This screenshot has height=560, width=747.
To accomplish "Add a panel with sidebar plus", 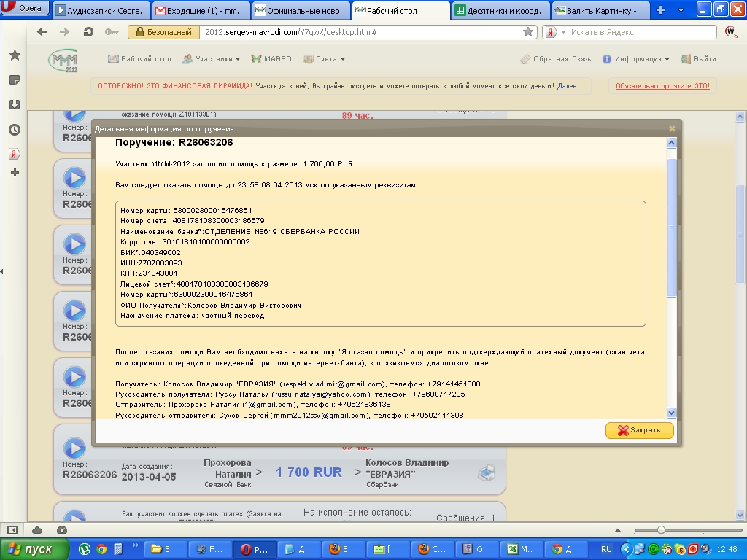I will [x=15, y=172].
